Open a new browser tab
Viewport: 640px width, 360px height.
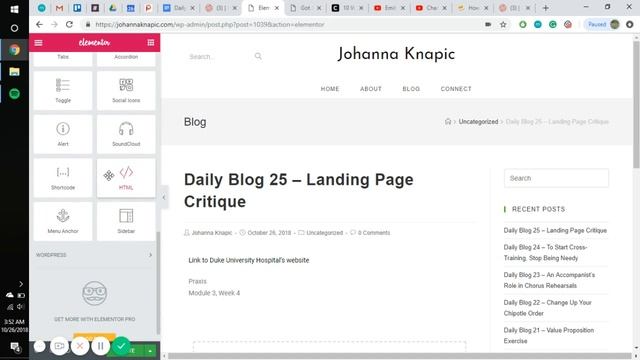point(545,8)
